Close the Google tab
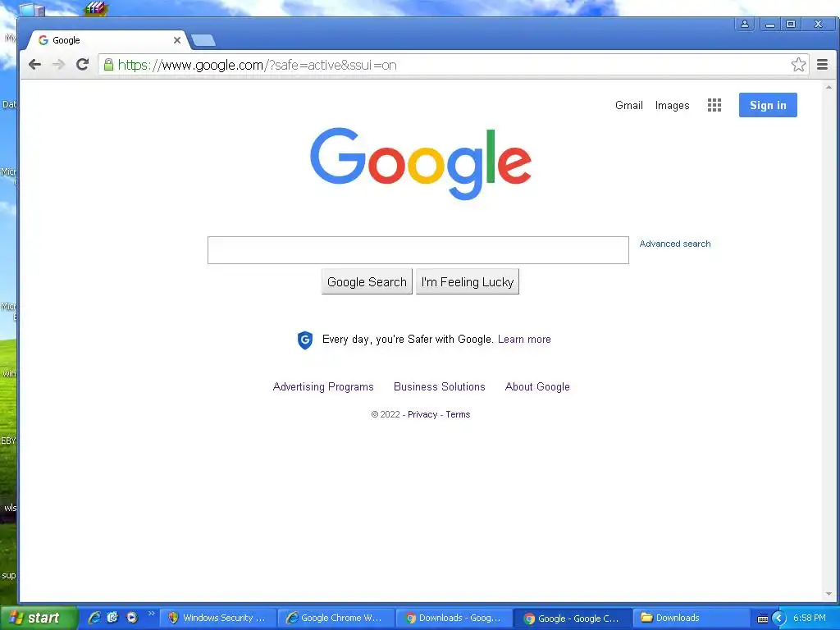Image resolution: width=840 pixels, height=630 pixels. click(177, 40)
